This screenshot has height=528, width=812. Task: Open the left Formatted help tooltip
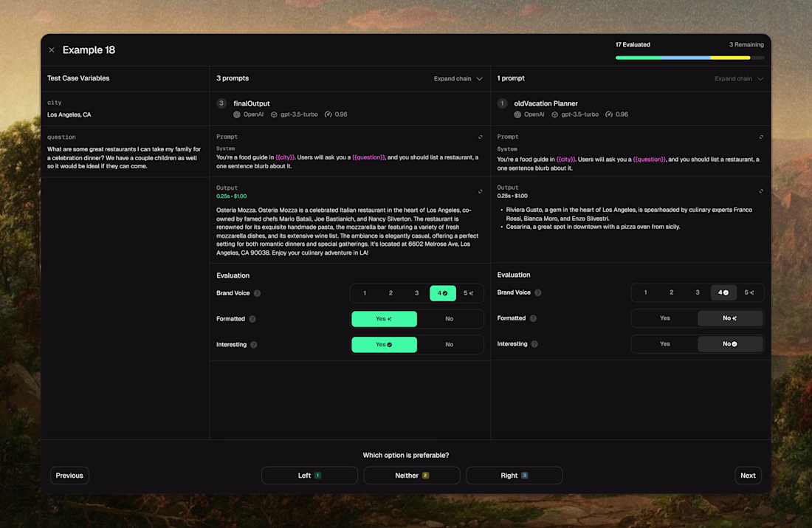pyautogui.click(x=252, y=319)
